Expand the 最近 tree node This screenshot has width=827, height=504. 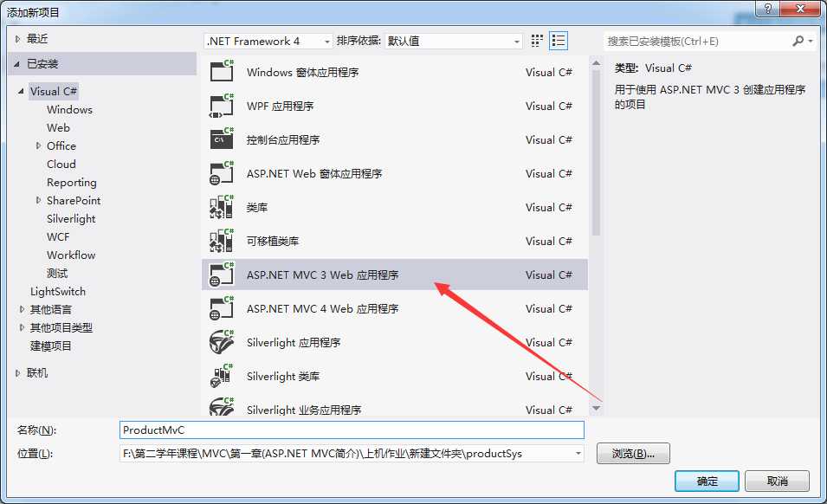tap(17, 38)
